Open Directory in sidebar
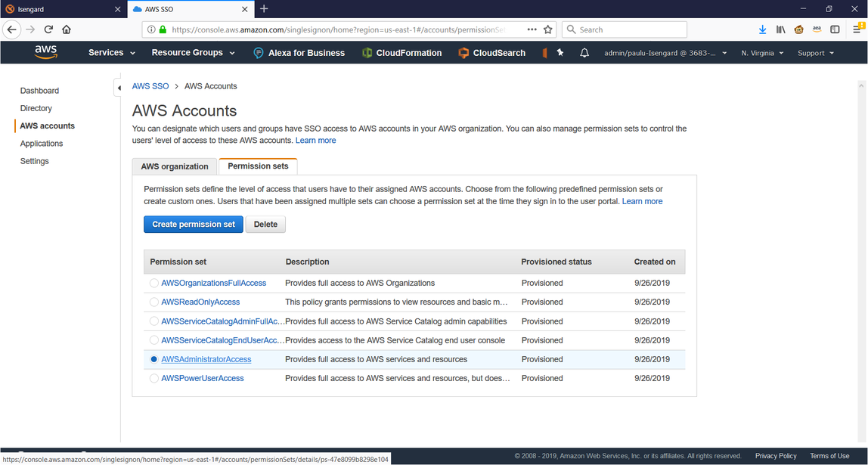Viewport: 868px width, 465px height. (x=36, y=109)
